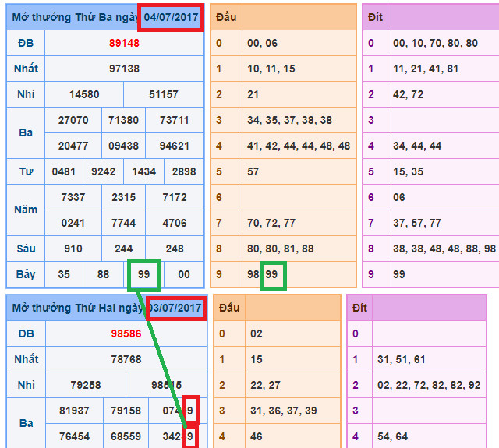The image size is (499, 448).
Task: Select the Đít row listing 00, 10, 70, 80, 80
Action: coord(435,43)
